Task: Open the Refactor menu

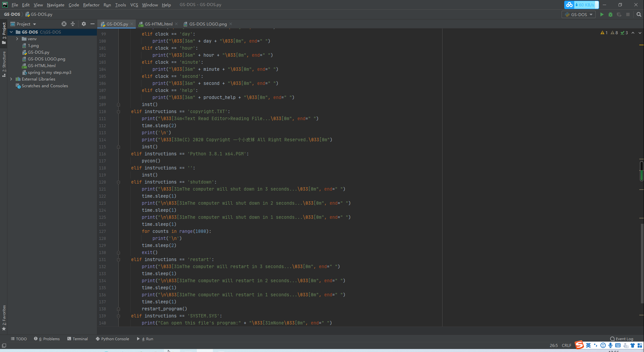Action: pyautogui.click(x=91, y=5)
